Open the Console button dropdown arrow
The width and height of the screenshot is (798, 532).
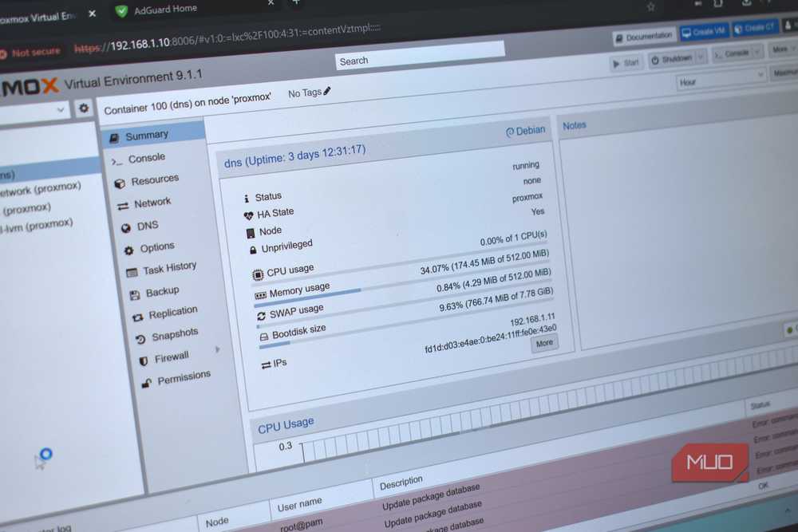pyautogui.click(x=757, y=51)
